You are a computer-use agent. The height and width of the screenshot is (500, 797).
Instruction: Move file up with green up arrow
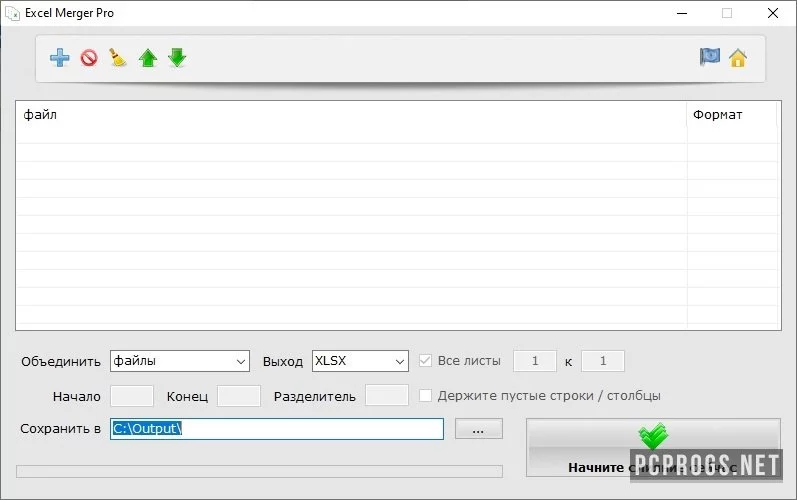tap(148, 58)
